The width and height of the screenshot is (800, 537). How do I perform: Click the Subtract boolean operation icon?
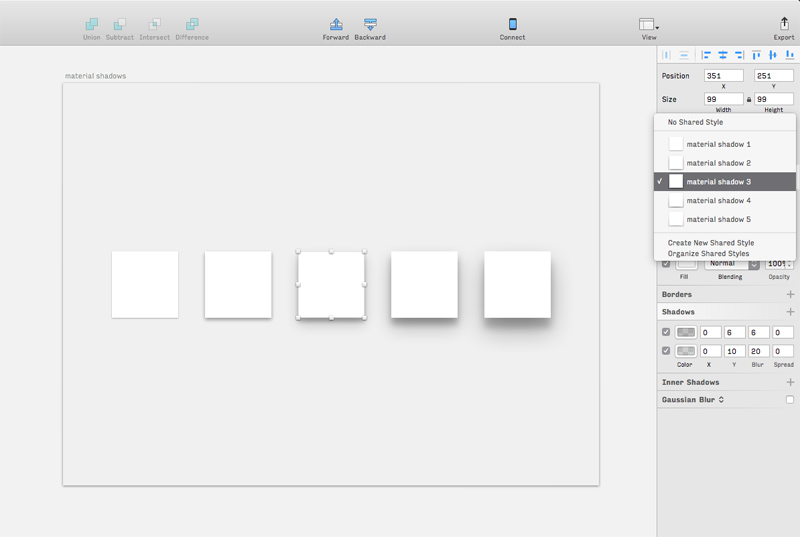(119, 24)
